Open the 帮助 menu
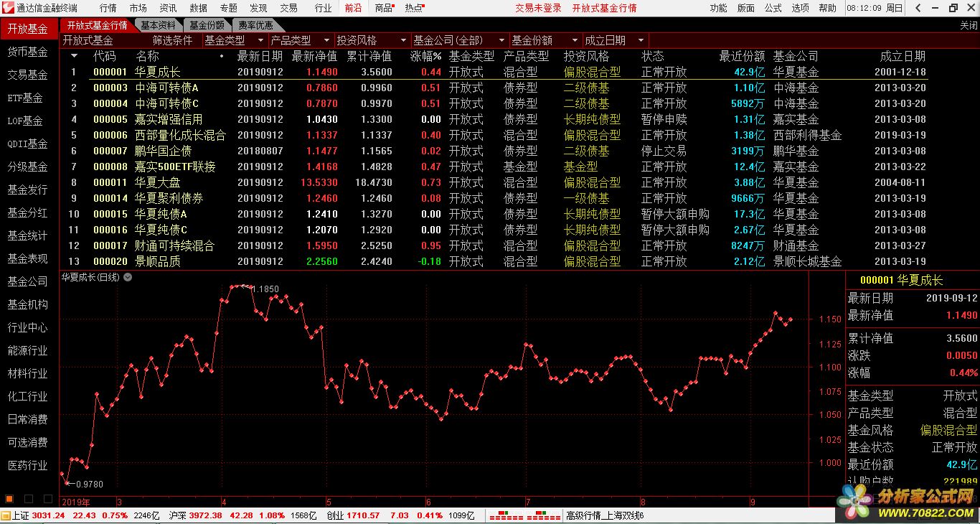 pos(827,8)
